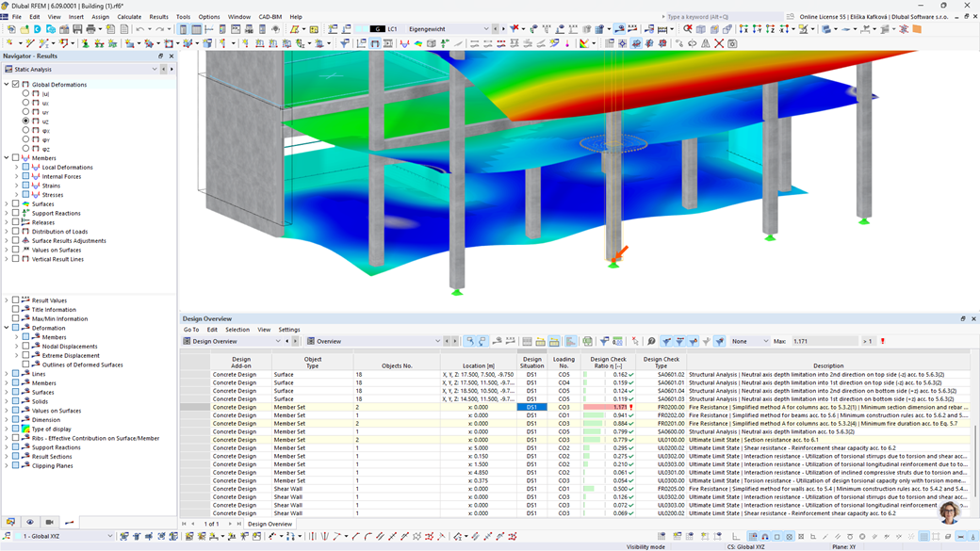Screen dimensions: 980x551
Task: Click the red exceeded-ratio filter button
Action: [882, 341]
